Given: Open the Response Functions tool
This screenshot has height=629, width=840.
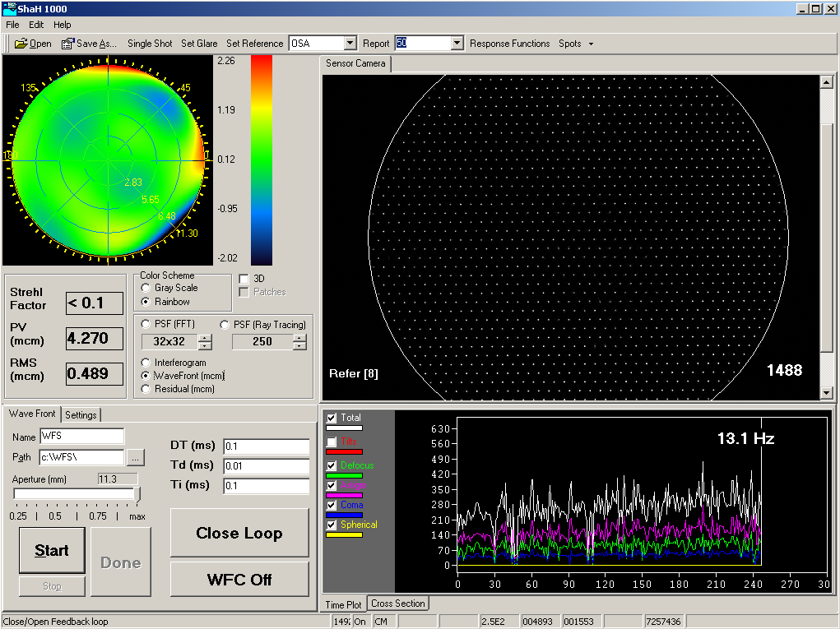Looking at the screenshot, I should point(509,43).
